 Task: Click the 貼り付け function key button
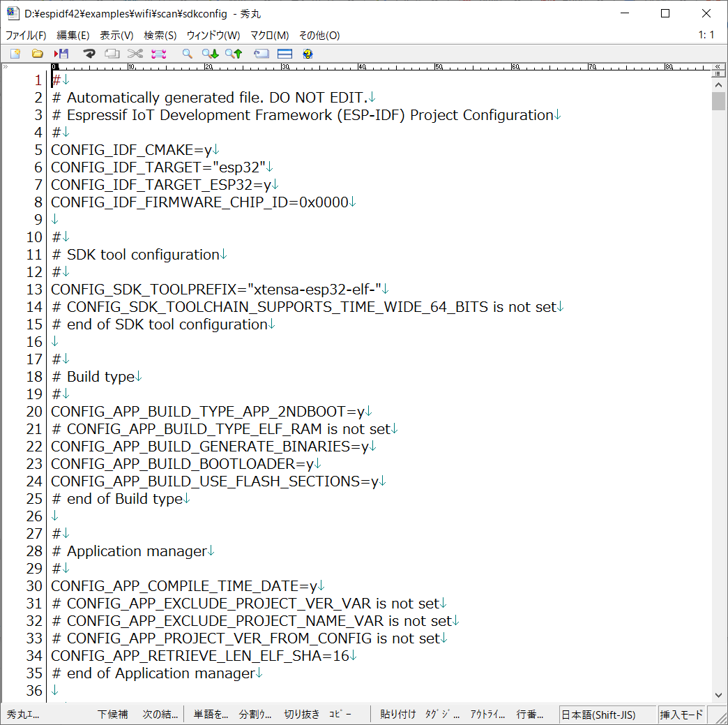pyautogui.click(x=397, y=715)
